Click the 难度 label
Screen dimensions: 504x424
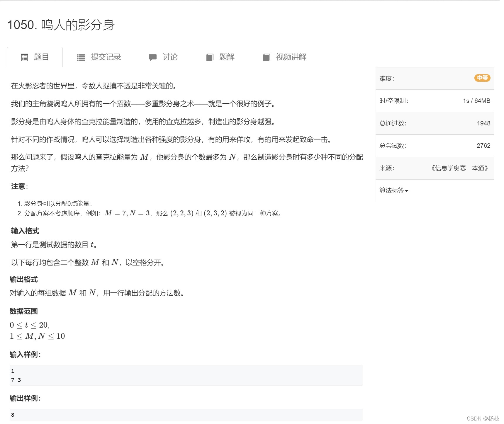(x=387, y=79)
